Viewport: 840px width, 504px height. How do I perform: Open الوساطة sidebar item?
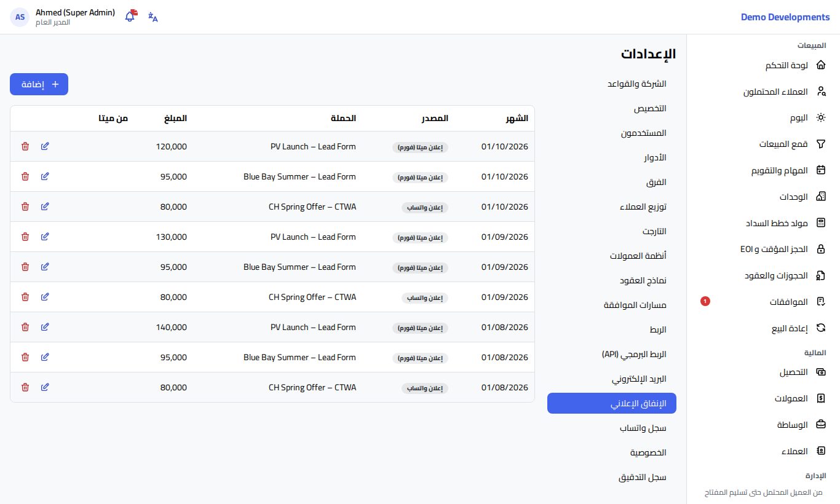(x=764, y=425)
